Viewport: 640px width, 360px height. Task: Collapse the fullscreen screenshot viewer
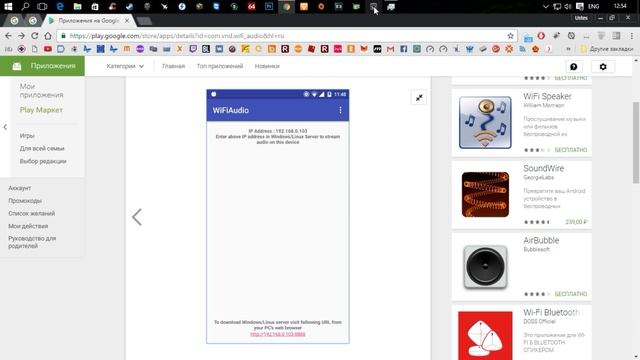coord(419,98)
